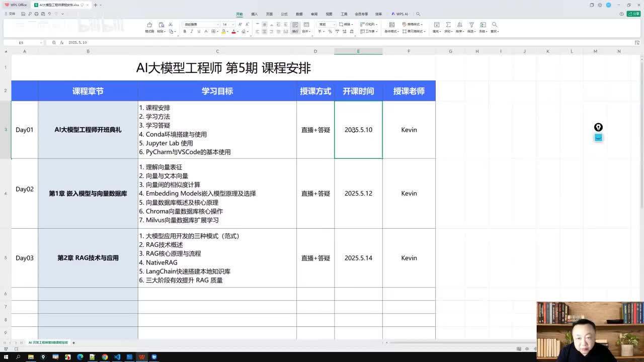Screen dimensions: 644x362
Task: Click the Format Painter (格式刷) icon
Action: [149, 25]
